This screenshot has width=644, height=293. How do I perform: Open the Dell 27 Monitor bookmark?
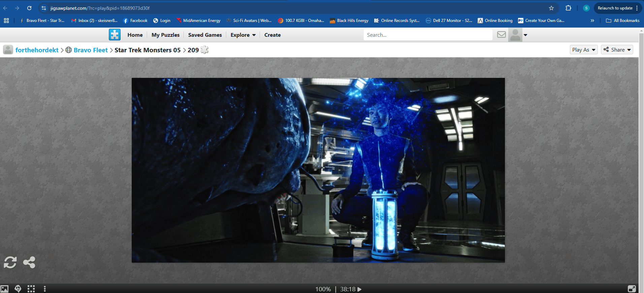coord(449,21)
